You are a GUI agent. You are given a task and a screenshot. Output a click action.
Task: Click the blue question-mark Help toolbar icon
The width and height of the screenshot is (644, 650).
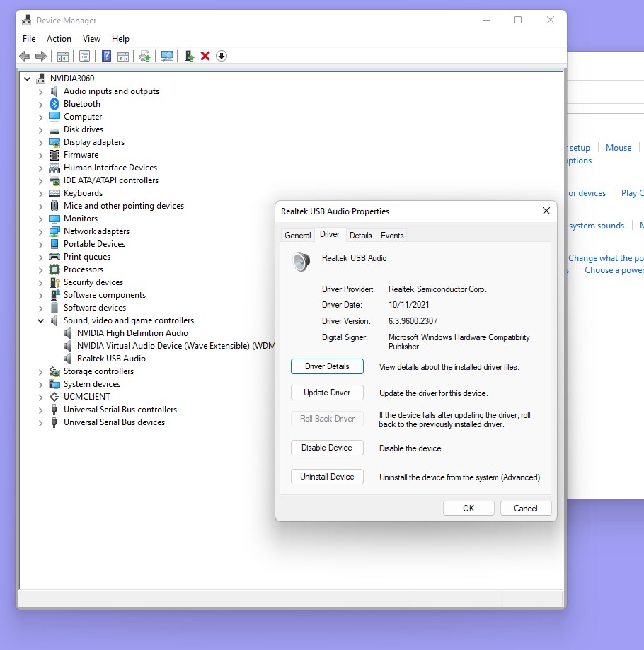coord(107,56)
